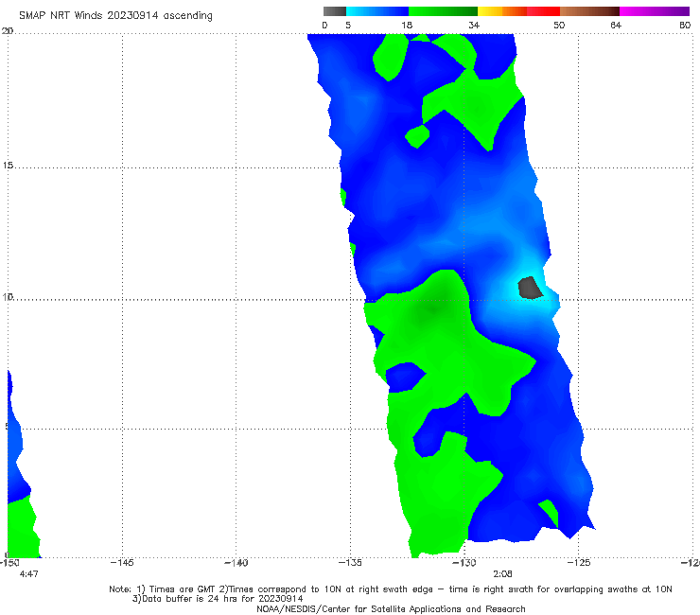Click the color bar label 50
The width and height of the screenshot is (700, 615).
tap(559, 26)
